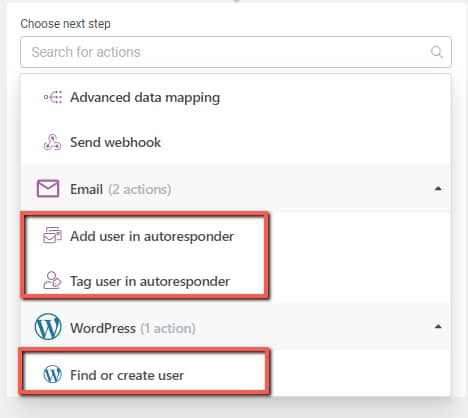This screenshot has width=468, height=418.
Task: Toggle the Email (2 actions) header
Action: pyautogui.click(x=236, y=189)
